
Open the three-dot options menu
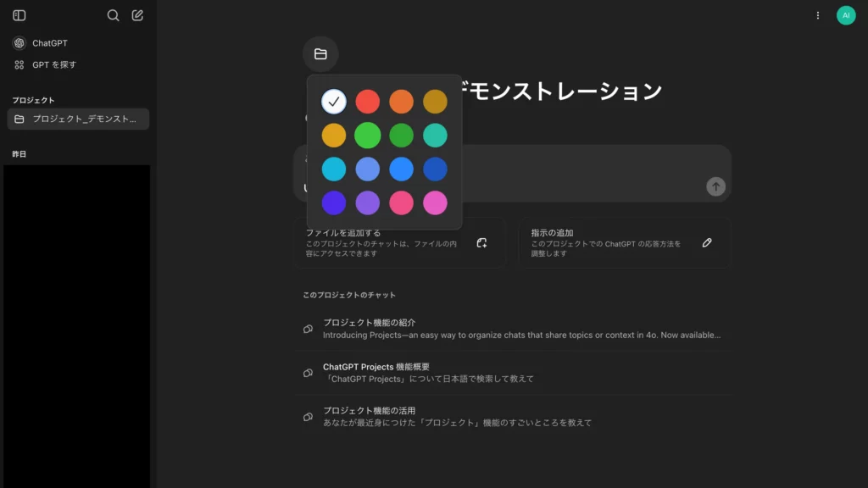817,15
